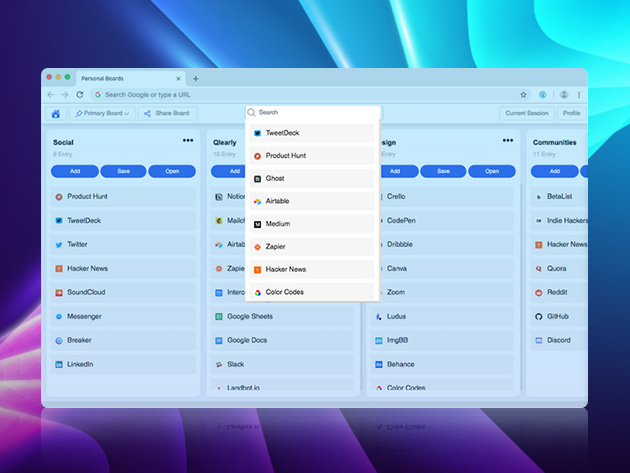
Task: Close the Personal Boards tab
Action: click(178, 79)
